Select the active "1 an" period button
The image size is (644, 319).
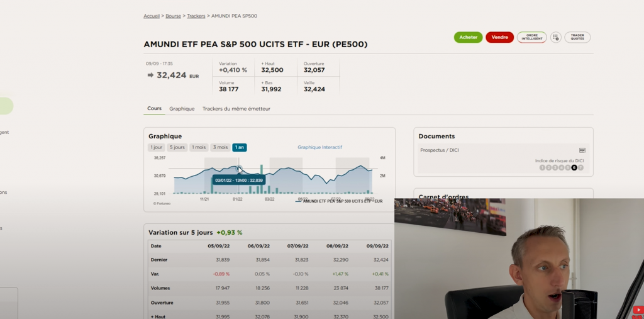click(x=239, y=147)
